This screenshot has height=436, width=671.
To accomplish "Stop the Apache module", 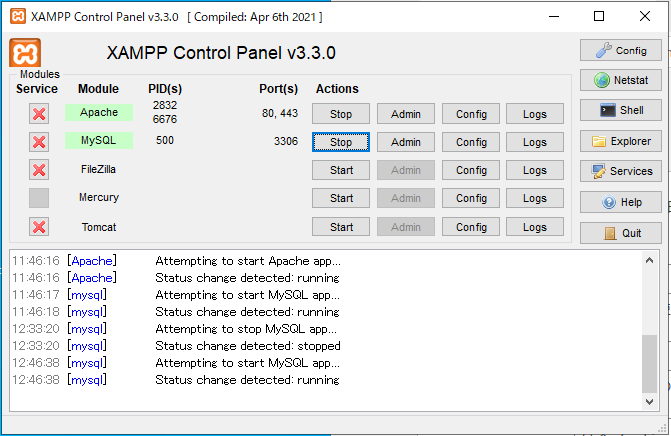I will coord(341,114).
